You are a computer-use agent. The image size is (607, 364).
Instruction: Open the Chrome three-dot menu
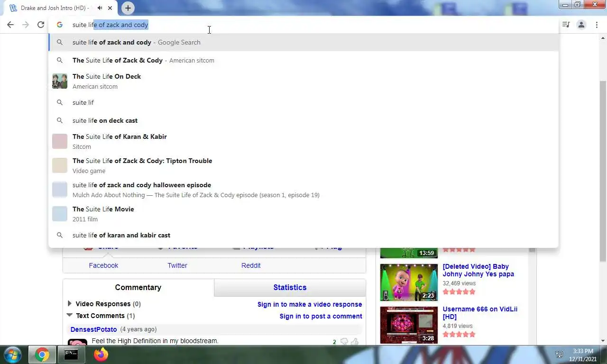pos(597,25)
